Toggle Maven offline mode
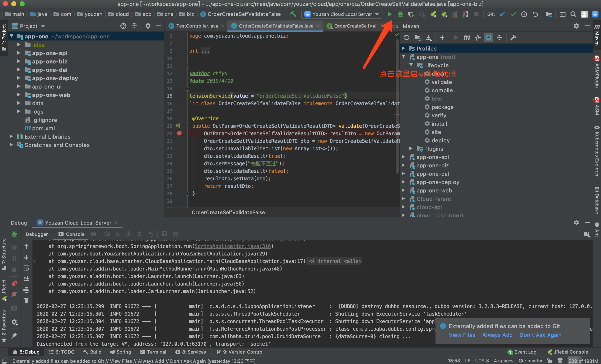The image size is (601, 364). pos(477,38)
